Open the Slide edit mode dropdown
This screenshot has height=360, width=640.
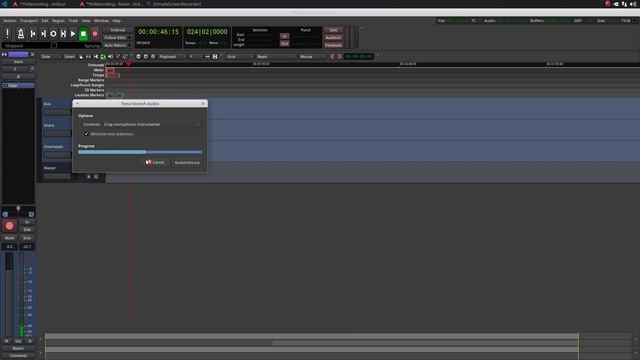point(50,57)
